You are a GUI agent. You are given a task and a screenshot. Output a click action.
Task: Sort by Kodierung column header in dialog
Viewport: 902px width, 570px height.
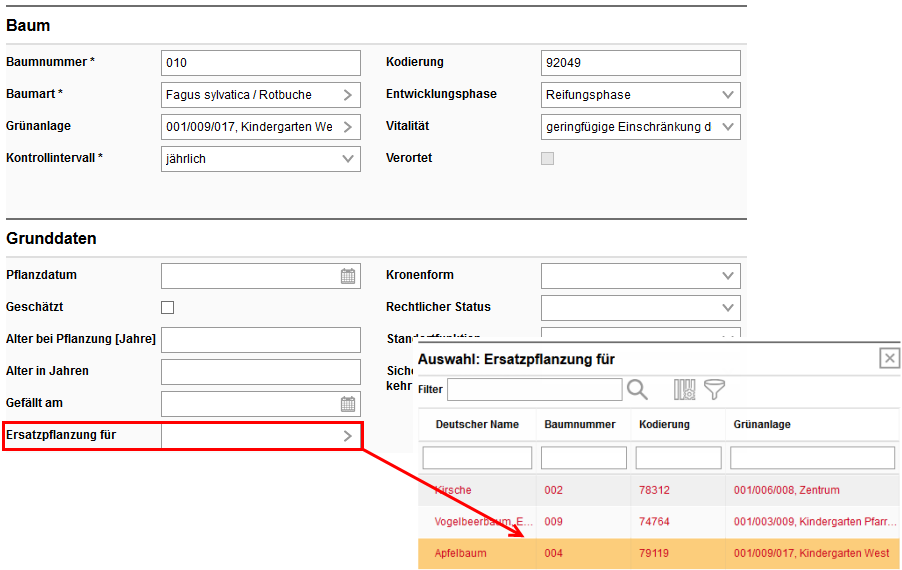click(x=664, y=424)
